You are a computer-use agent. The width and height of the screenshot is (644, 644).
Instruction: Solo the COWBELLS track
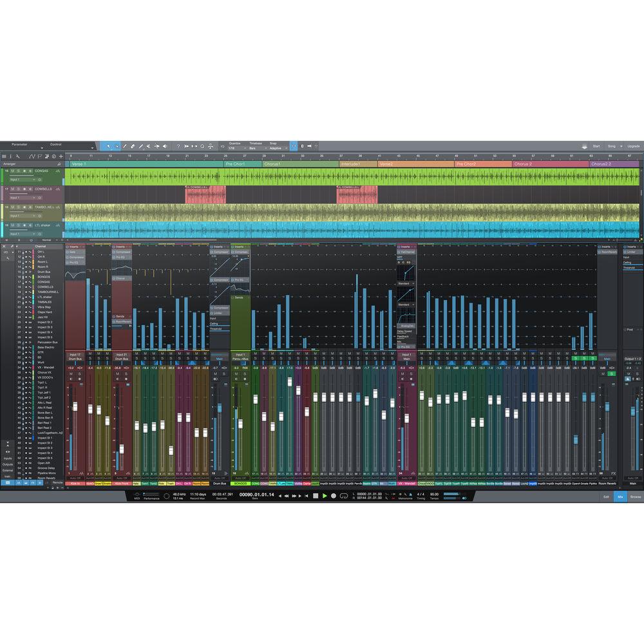pyautogui.click(x=19, y=189)
